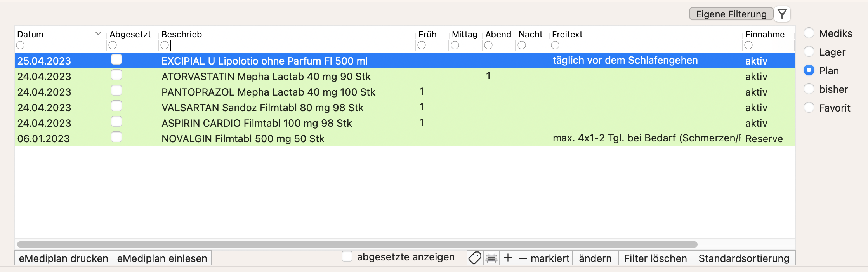The width and height of the screenshot is (868, 272).
Task: Click the Nacht column header
Action: pyautogui.click(x=531, y=34)
